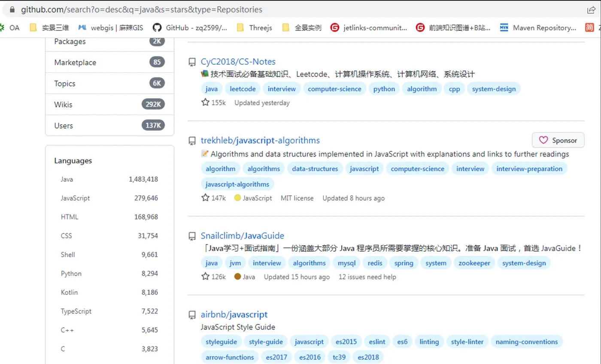Click spring topic tag on JavaGuide
The image size is (601, 364).
404,263
